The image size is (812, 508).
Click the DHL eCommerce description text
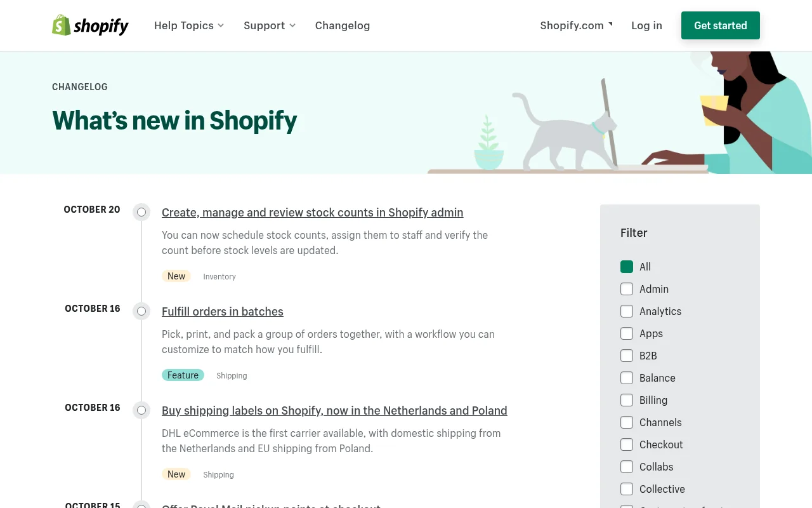[x=331, y=441]
